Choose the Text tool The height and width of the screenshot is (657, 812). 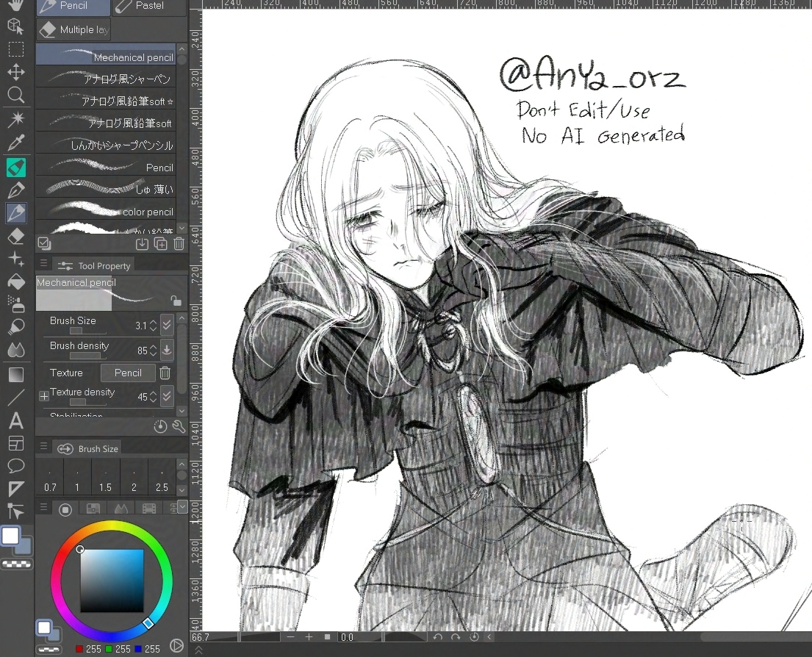click(16, 421)
